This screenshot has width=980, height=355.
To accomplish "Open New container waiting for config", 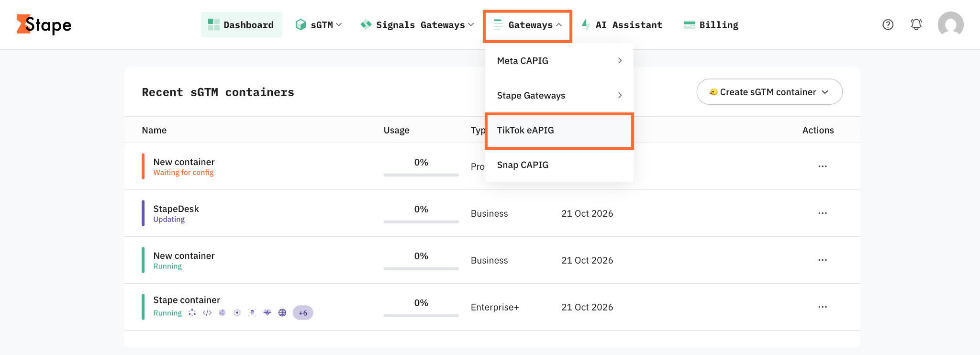I will point(184,162).
